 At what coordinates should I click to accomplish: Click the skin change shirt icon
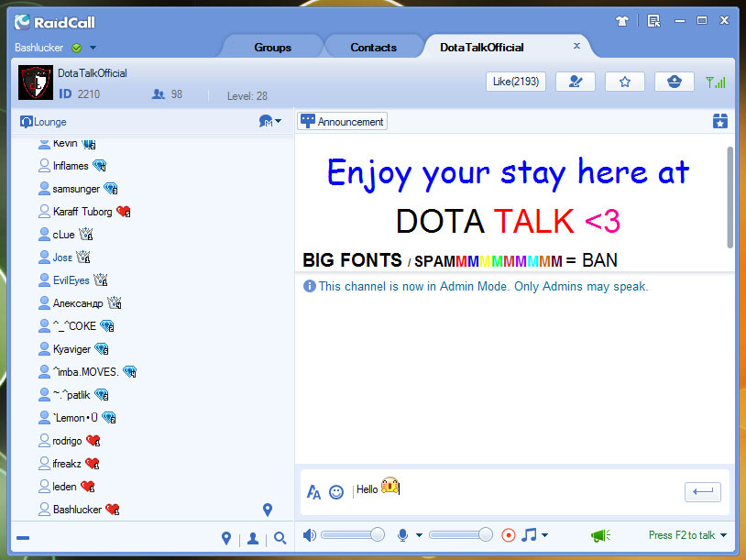(x=623, y=20)
